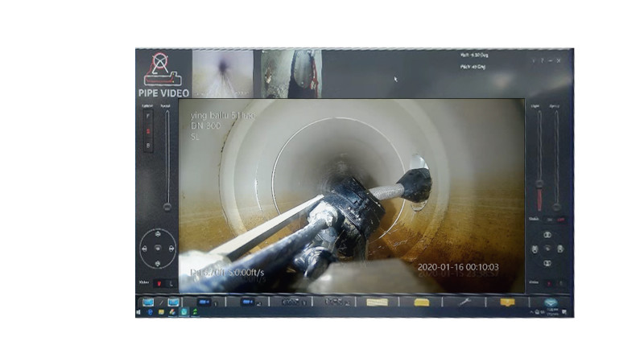The width and height of the screenshot is (644, 362).
Task: Click the B backward drive button
Action: tap(148, 146)
